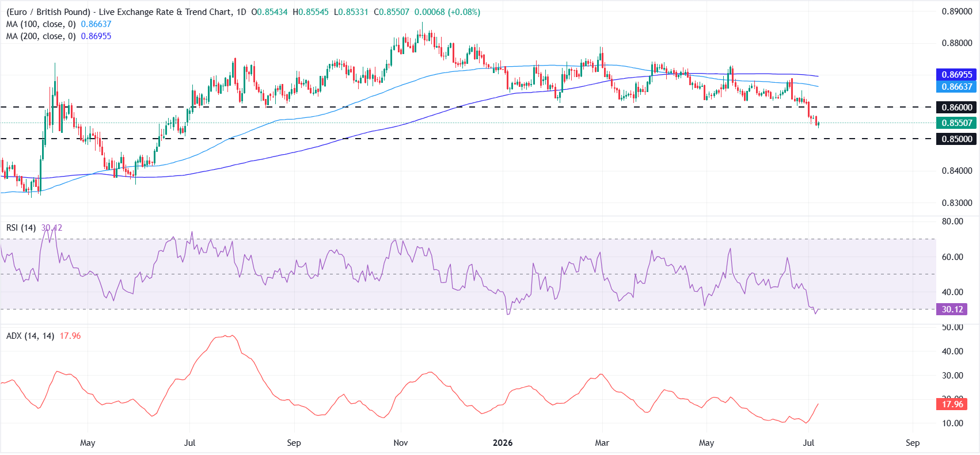Screen dimensions: 980x455
Task: Click the Jul label near left of time axis
Action: pos(189,443)
